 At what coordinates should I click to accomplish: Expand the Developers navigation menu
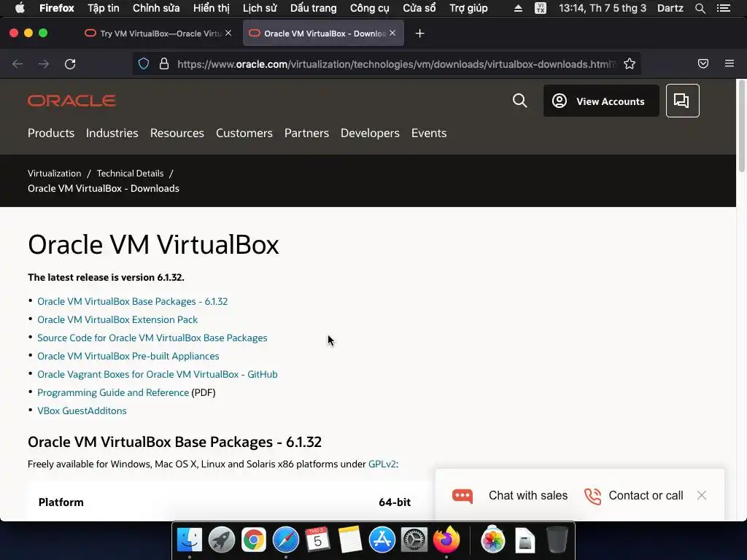[370, 133]
